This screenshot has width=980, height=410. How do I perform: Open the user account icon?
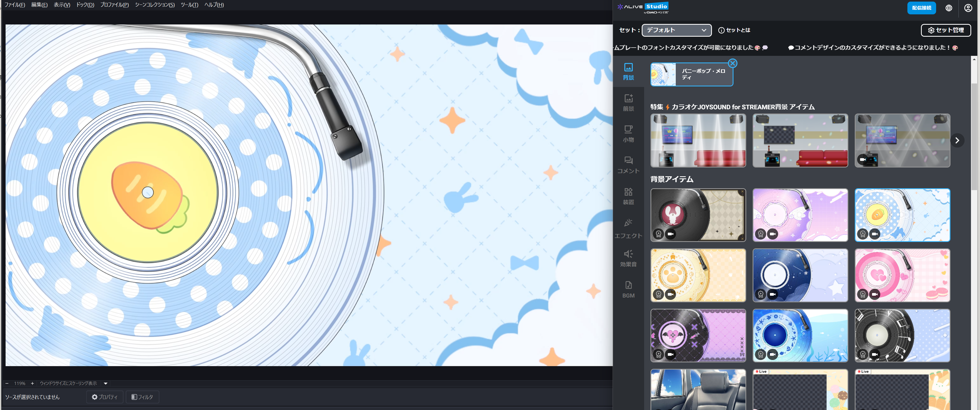point(968,8)
